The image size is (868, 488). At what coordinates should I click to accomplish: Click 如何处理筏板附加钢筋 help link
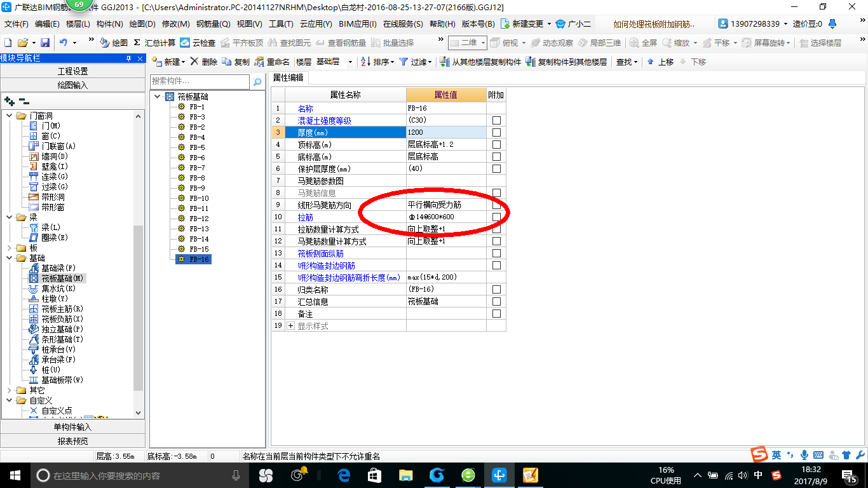pos(654,24)
